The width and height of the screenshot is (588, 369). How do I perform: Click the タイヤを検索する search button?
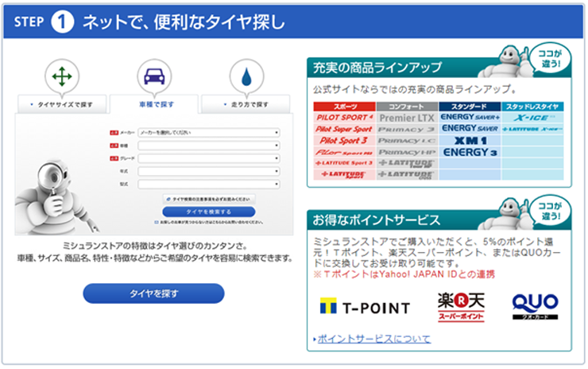[x=209, y=212]
